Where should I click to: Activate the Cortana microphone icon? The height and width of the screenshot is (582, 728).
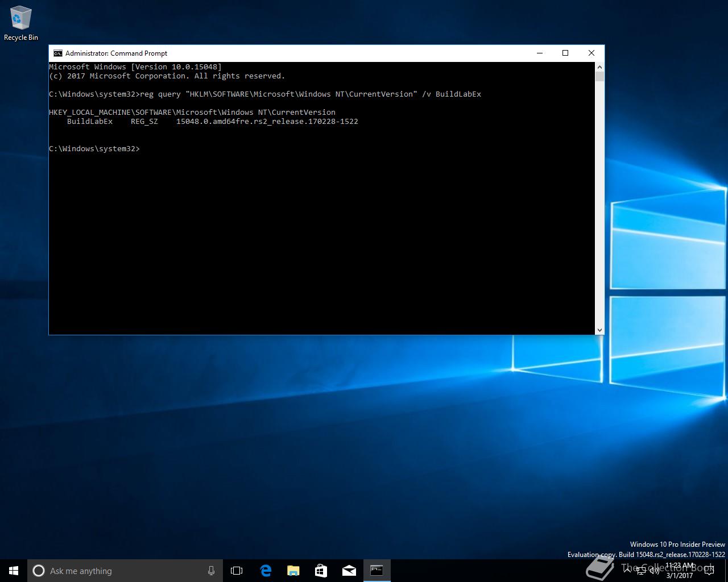211,571
